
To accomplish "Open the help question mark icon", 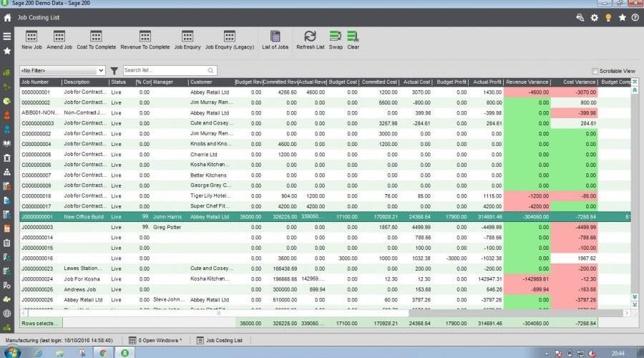I will point(635,18).
